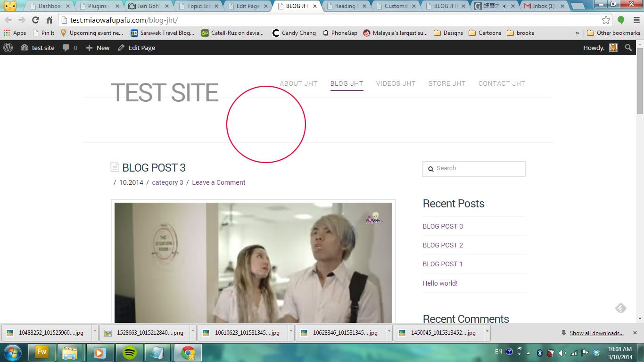
Task: Open BLOG POST 2 in Recent Posts
Action: 443,245
